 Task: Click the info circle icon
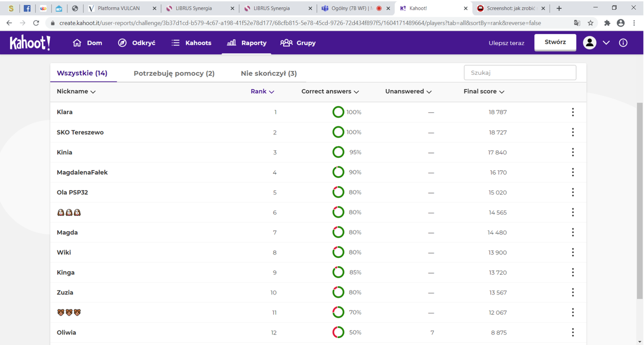coord(623,43)
